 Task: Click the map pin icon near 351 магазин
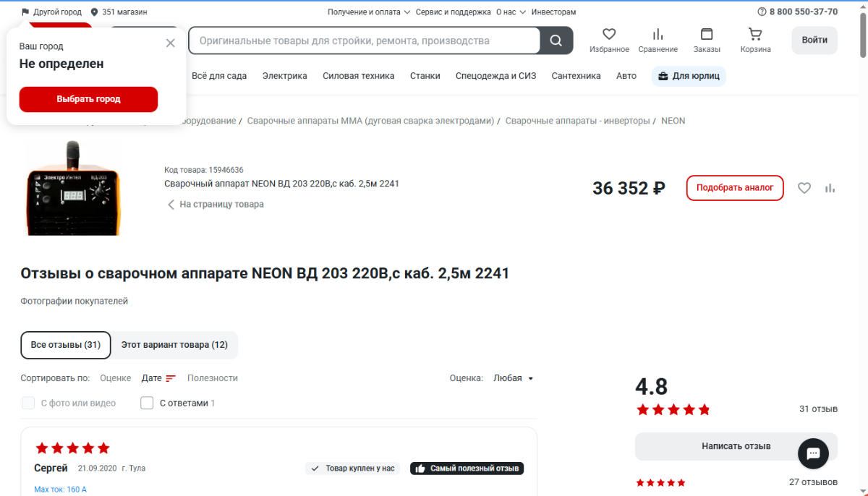point(95,12)
